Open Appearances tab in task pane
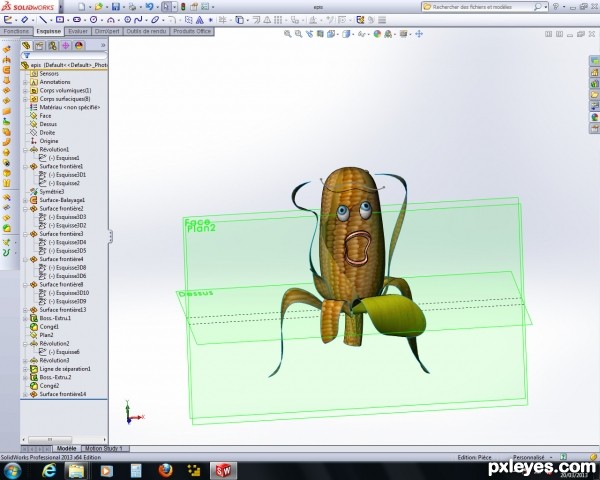600x480 pixels. point(594,117)
